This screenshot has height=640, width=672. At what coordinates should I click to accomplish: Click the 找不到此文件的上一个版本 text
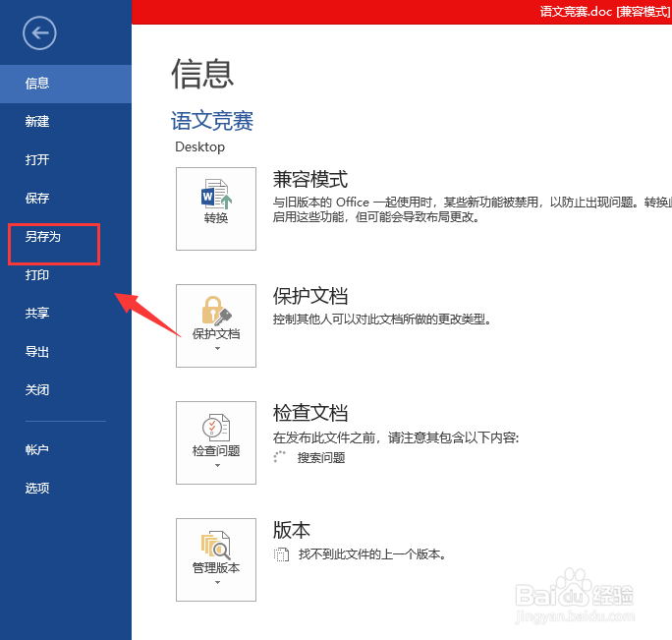372,554
